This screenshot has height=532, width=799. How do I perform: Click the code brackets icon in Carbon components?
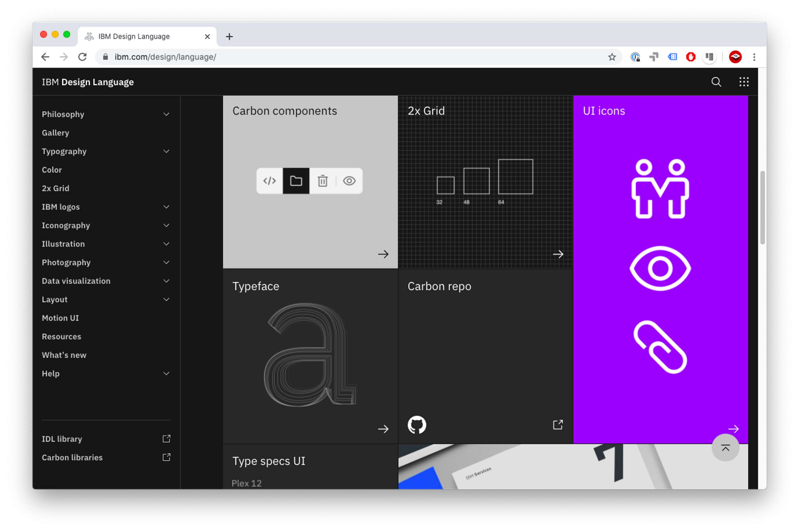tap(269, 181)
